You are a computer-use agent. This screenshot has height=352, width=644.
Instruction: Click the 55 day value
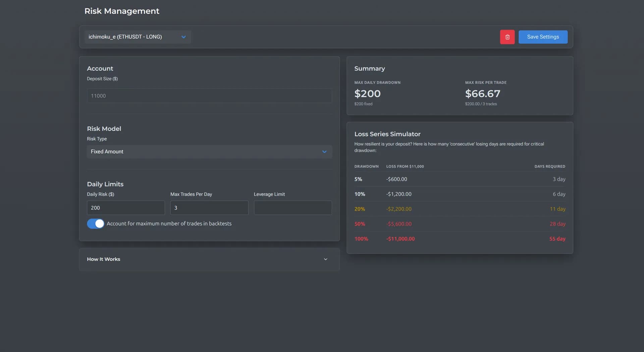pyautogui.click(x=557, y=239)
